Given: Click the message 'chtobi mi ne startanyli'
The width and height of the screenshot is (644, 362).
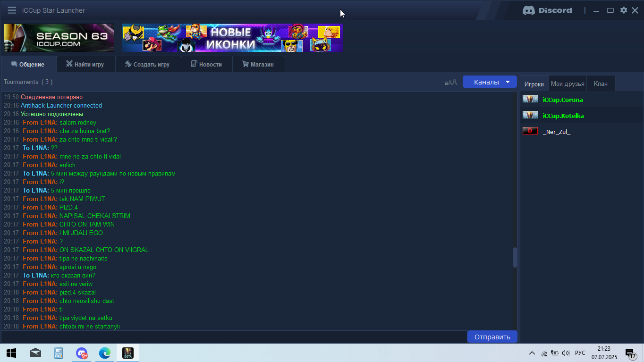Looking at the screenshot, I should 90,327.
